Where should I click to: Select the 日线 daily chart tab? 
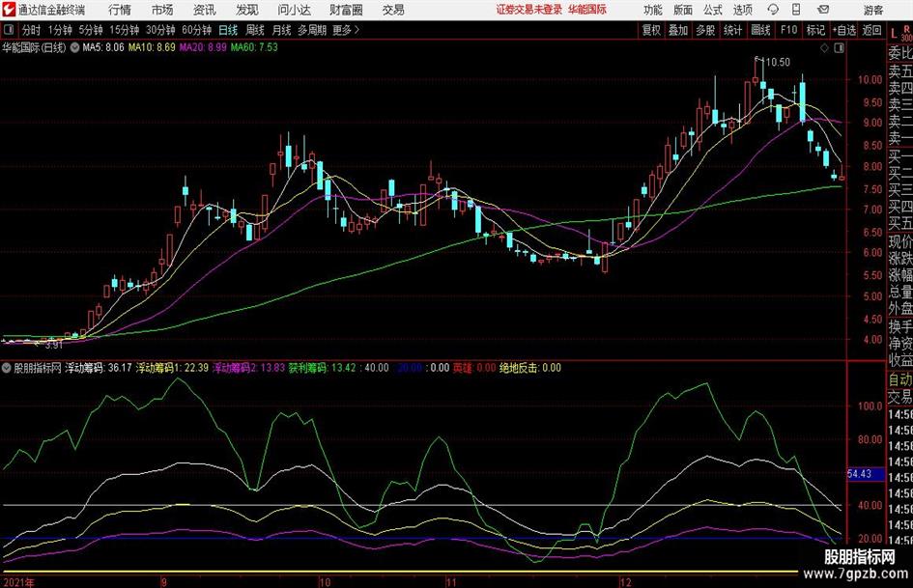pos(228,30)
